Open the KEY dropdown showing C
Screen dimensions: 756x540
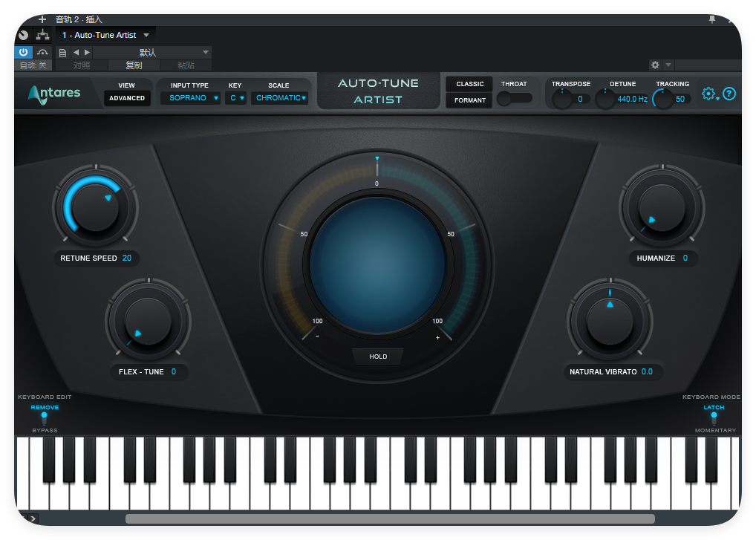click(x=235, y=98)
